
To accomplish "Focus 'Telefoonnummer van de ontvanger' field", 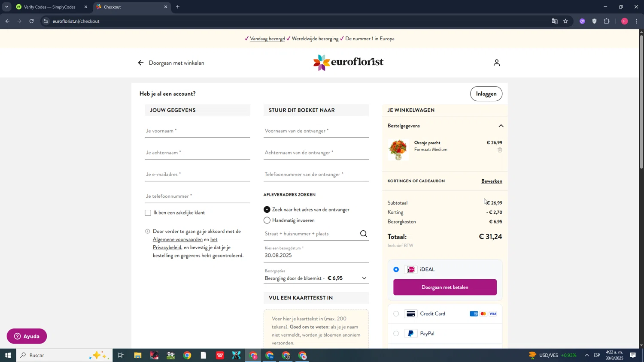I will [316, 175].
